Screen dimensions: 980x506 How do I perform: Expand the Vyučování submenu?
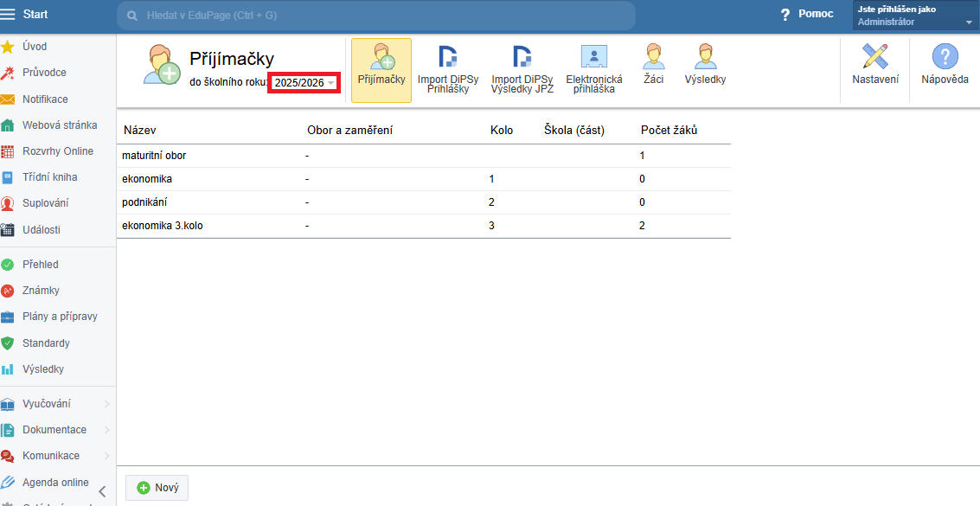pos(107,404)
